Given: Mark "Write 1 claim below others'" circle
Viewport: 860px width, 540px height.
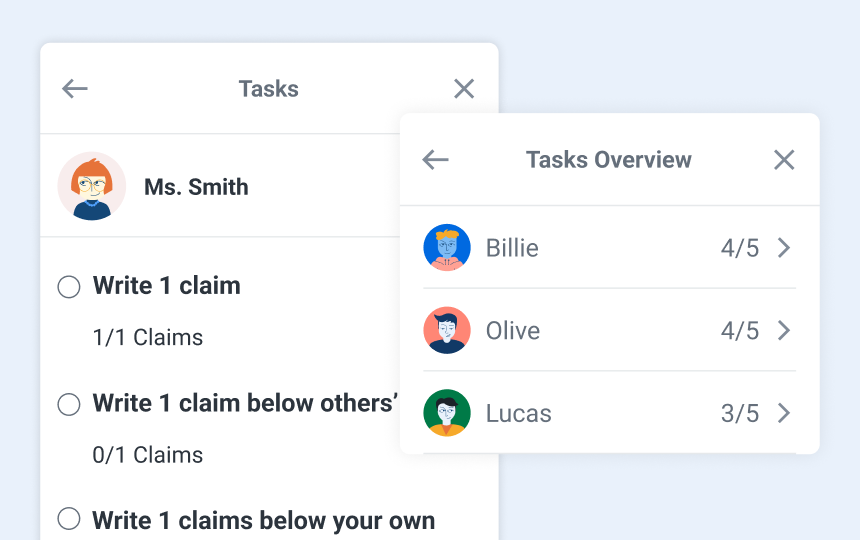Looking at the screenshot, I should point(69,404).
